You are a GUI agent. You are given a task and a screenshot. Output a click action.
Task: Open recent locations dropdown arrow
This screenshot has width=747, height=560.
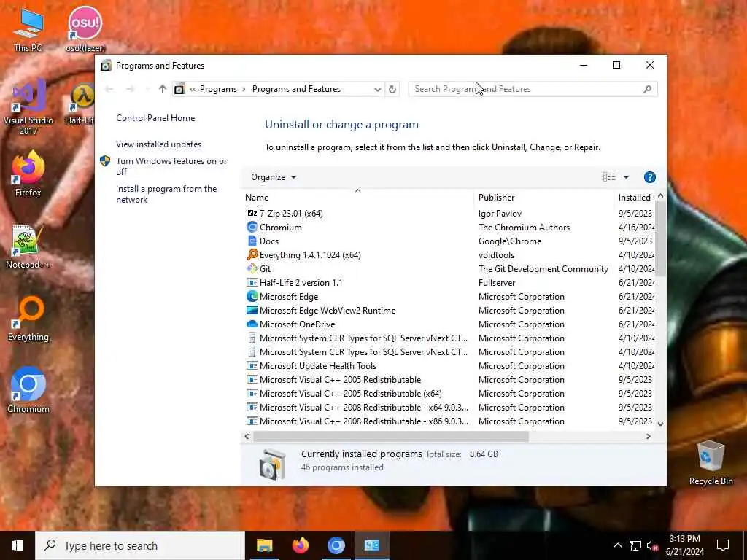point(147,89)
